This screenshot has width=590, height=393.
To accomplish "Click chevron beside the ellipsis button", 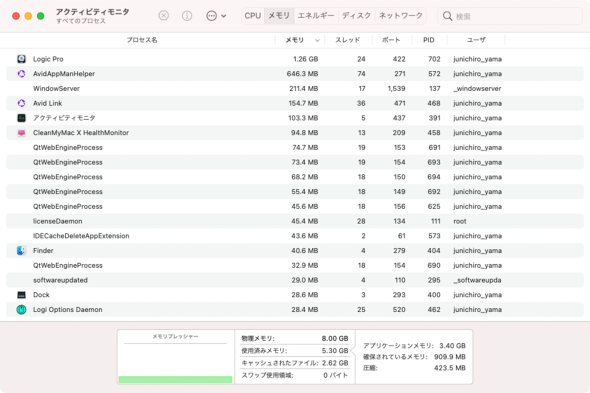I will click(224, 16).
